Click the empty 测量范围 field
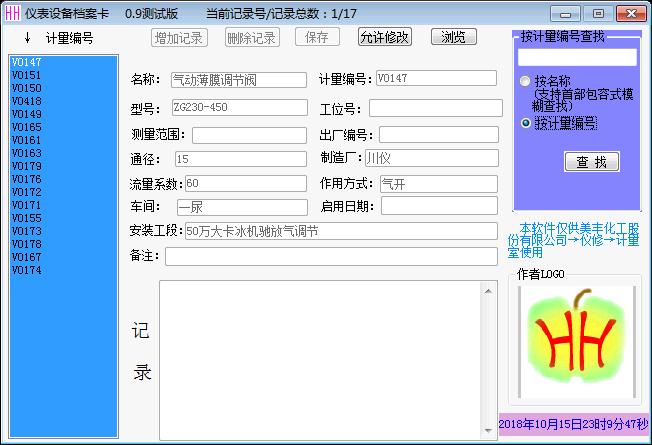The image size is (652, 445). (x=249, y=135)
